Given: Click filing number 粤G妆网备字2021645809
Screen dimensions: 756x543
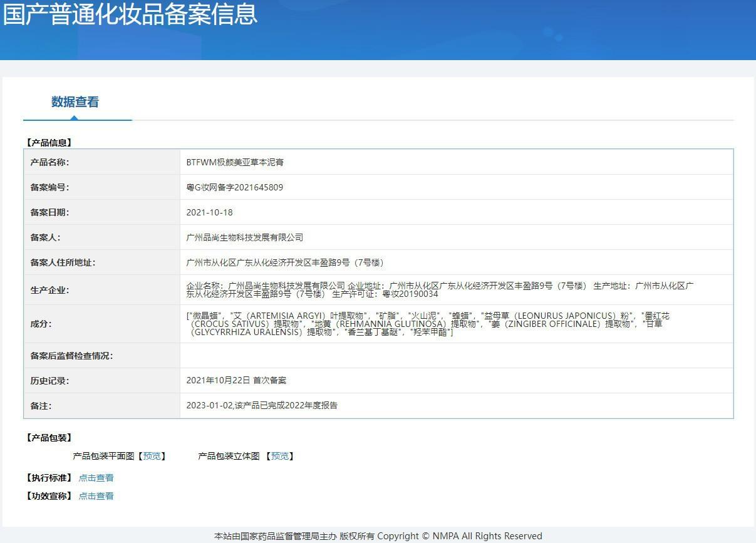Looking at the screenshot, I should [234, 187].
